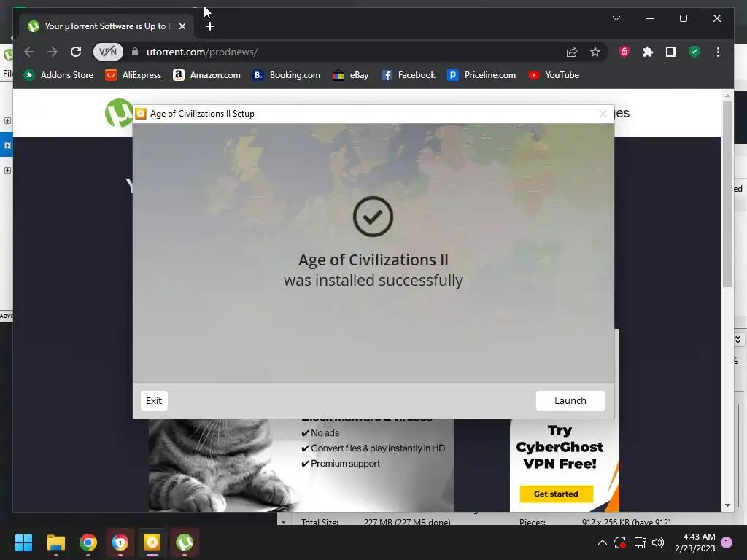Image resolution: width=747 pixels, height=560 pixels.
Task: Open the Amazon.com bookmark
Action: pyautogui.click(x=206, y=75)
